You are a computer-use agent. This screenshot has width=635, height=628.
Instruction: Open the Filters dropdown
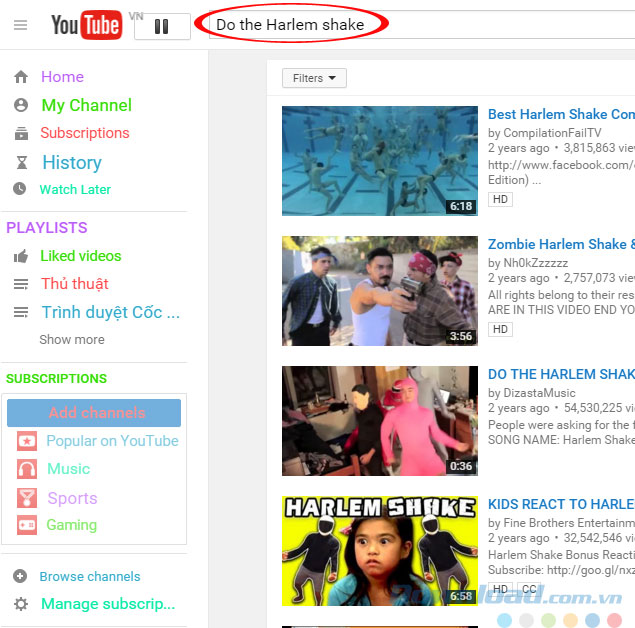(314, 78)
